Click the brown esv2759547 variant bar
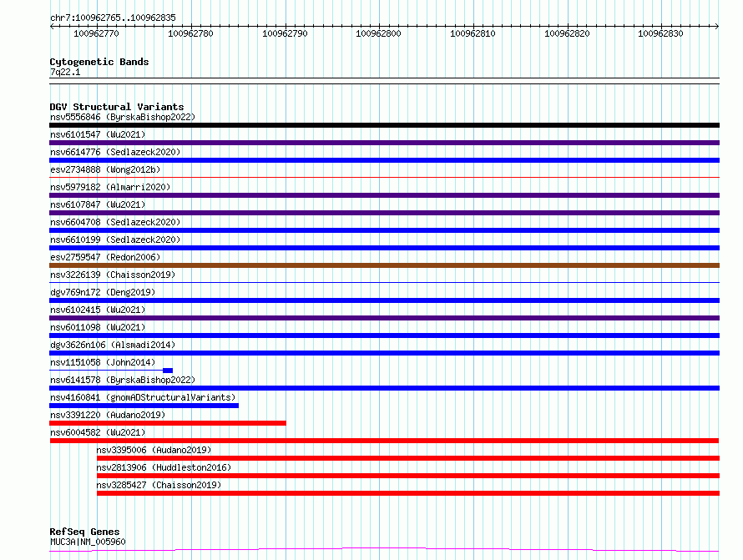 (384, 265)
